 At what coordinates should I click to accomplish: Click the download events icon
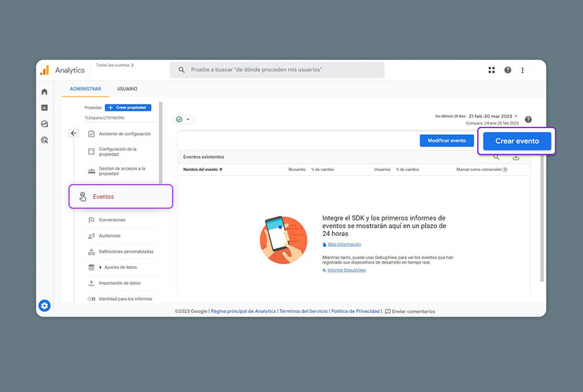[516, 157]
